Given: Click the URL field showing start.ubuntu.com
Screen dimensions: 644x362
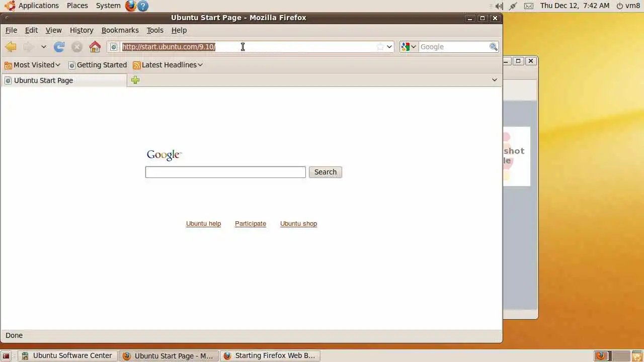Looking at the screenshot, I should tap(248, 47).
